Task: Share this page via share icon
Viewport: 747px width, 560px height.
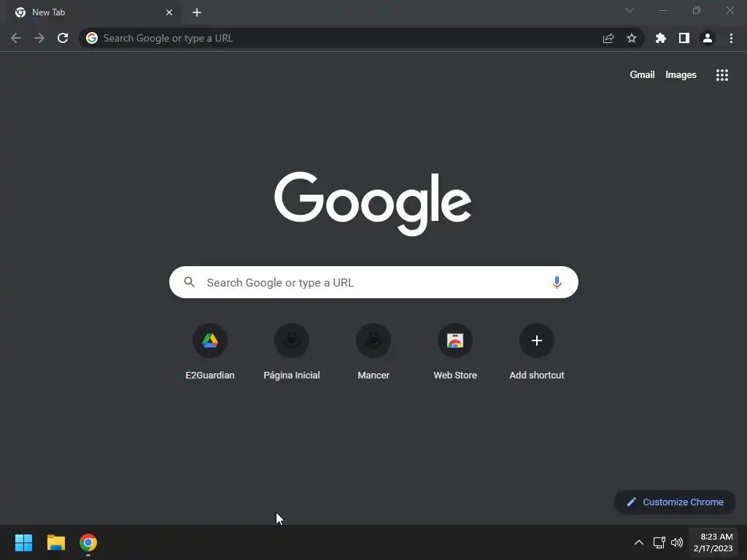Action: 608,38
